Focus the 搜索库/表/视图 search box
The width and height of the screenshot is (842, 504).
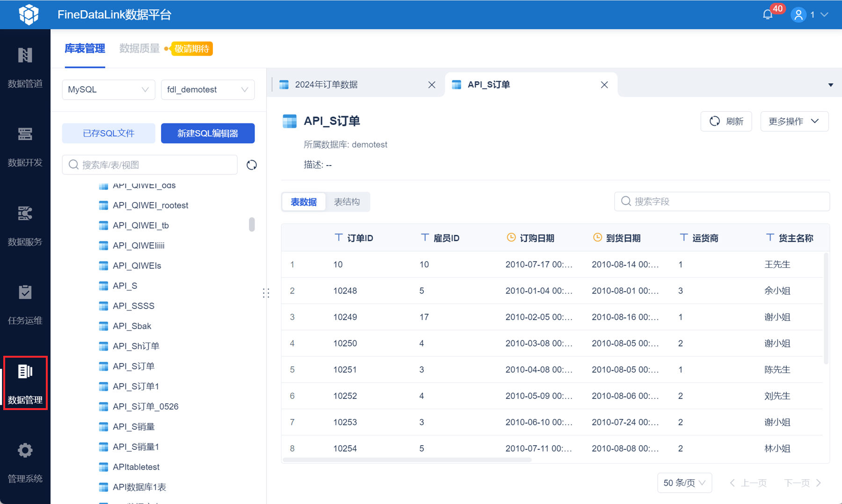(x=150, y=165)
